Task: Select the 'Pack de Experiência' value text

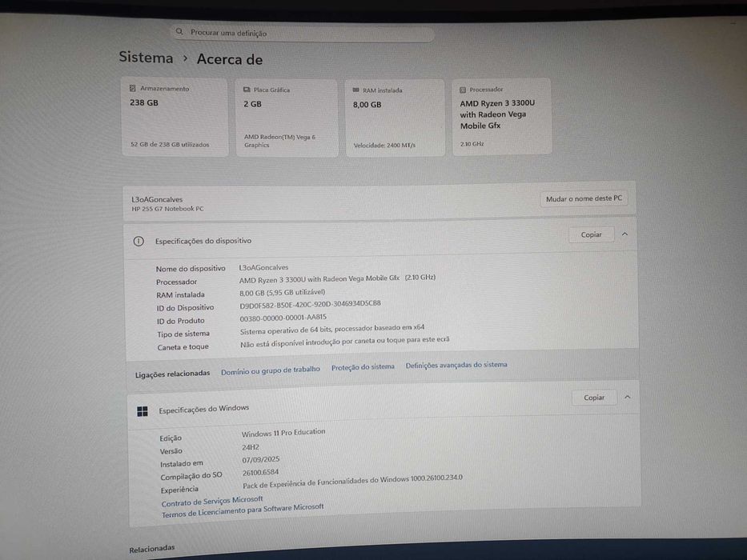Action: click(352, 482)
